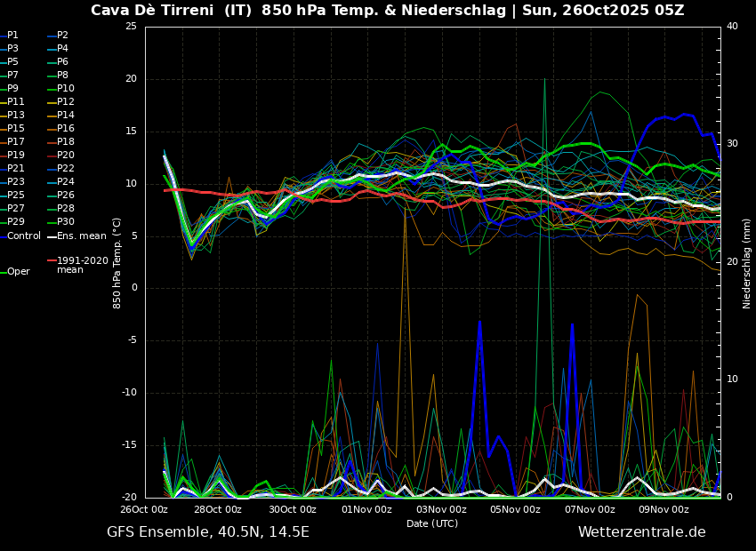Click the 01Nov 00z date tick label
The image size is (756, 551).
(x=366, y=510)
